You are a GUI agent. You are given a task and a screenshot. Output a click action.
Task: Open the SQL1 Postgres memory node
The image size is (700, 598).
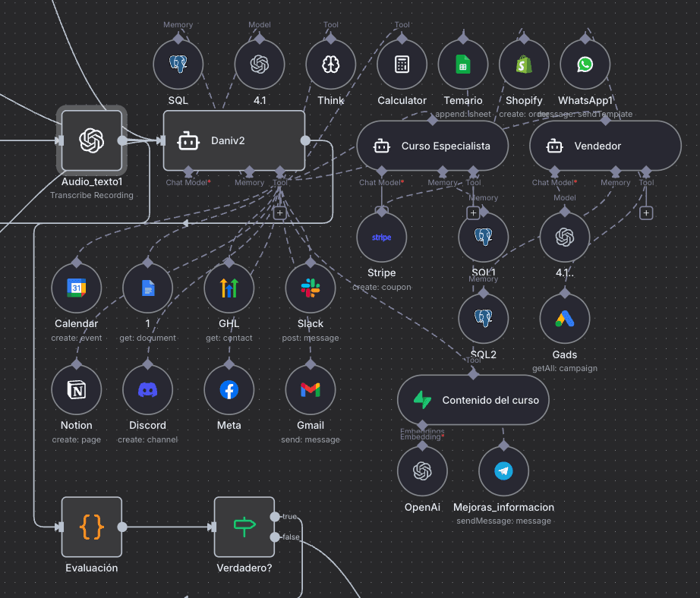pos(484,237)
